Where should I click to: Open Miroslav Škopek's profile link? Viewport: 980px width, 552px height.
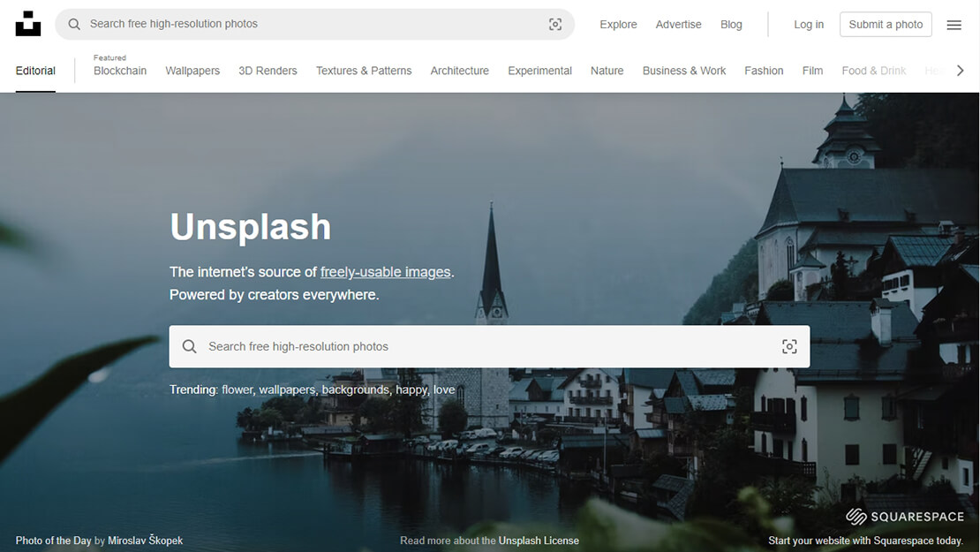pyautogui.click(x=145, y=541)
